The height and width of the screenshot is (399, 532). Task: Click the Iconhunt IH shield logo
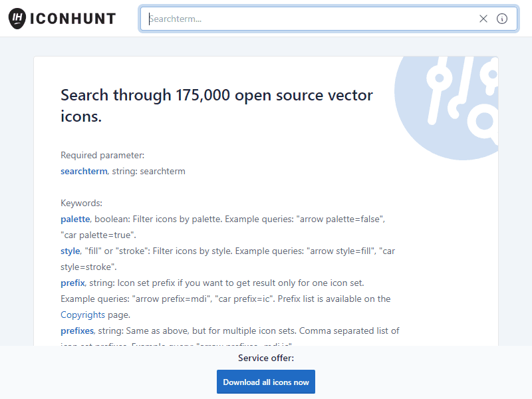[x=18, y=19]
